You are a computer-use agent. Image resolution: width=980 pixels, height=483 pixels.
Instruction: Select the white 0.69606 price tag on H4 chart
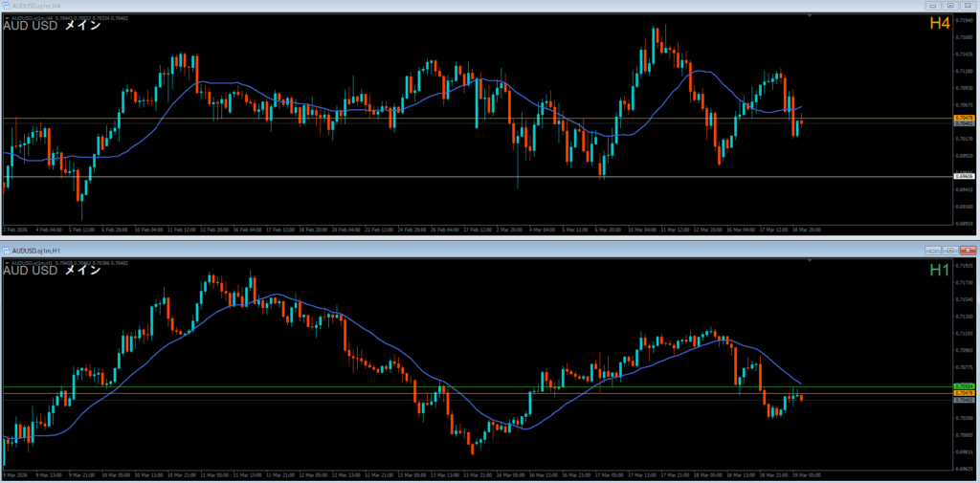pos(964,176)
